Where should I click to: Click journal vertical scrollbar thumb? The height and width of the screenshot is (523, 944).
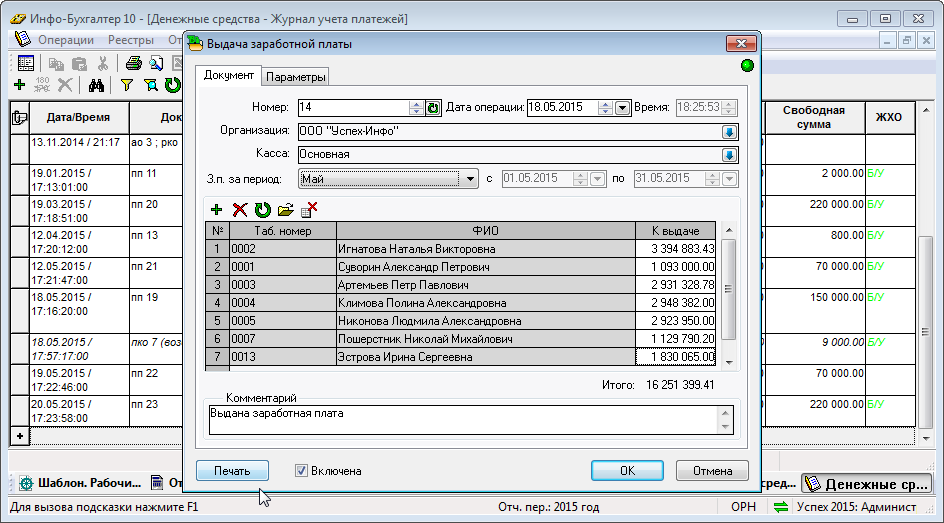[925, 332]
